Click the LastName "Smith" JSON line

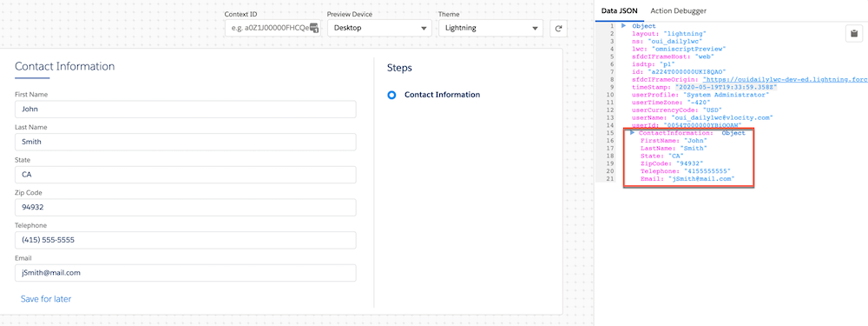[x=674, y=149]
